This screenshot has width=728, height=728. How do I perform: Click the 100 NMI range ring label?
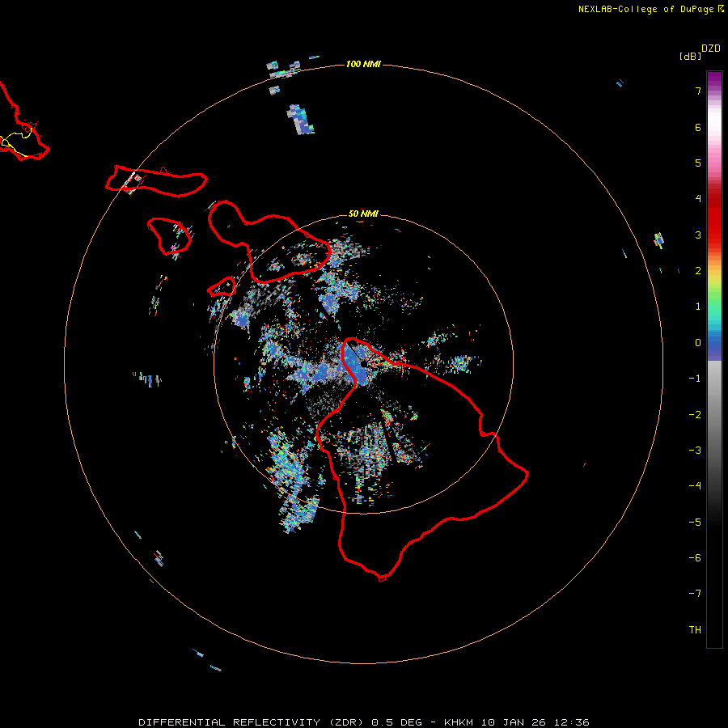363,64
